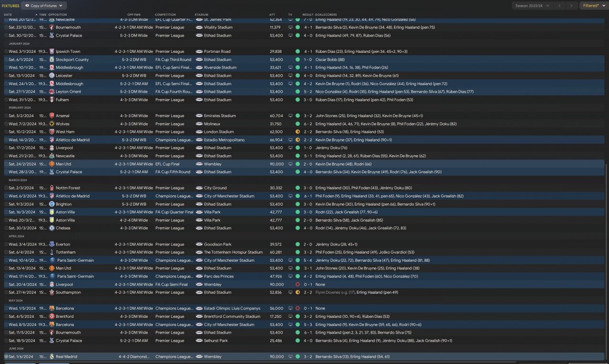Click the TV icon on the Real Madrid row

pyautogui.click(x=290, y=356)
